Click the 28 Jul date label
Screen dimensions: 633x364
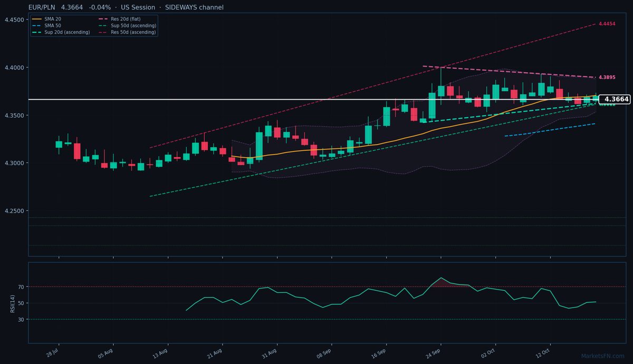point(52,353)
